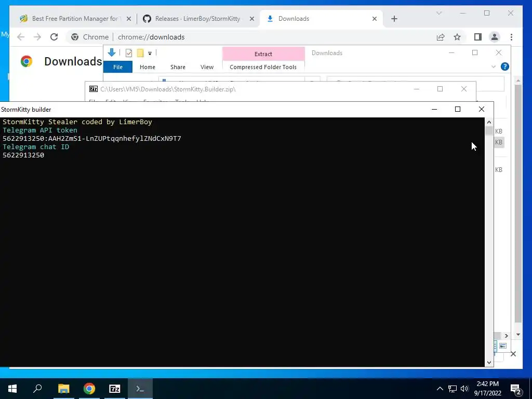This screenshot has width=532, height=399.
Task: Click the blue down-arrow icon in Explorer
Action: (x=112, y=52)
